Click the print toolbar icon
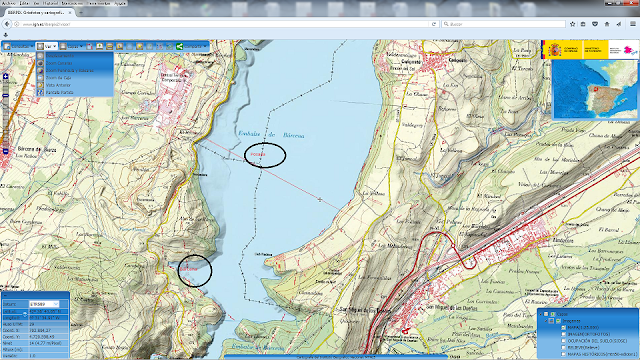Image resolution: width=640 pixels, height=360 pixels. (x=109, y=47)
